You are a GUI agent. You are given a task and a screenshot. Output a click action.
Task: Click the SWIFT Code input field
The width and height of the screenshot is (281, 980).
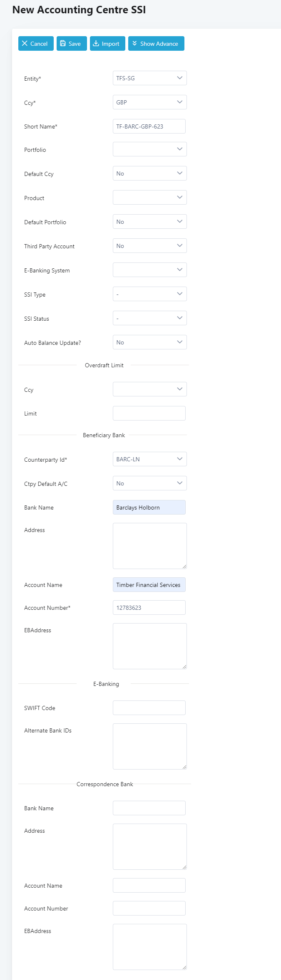[x=149, y=708]
